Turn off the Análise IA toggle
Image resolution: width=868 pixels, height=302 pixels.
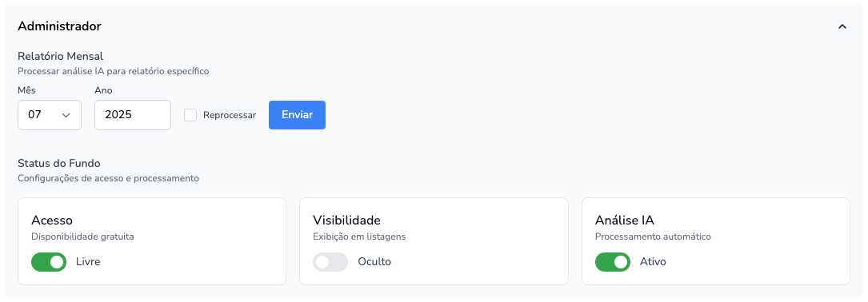[613, 261]
